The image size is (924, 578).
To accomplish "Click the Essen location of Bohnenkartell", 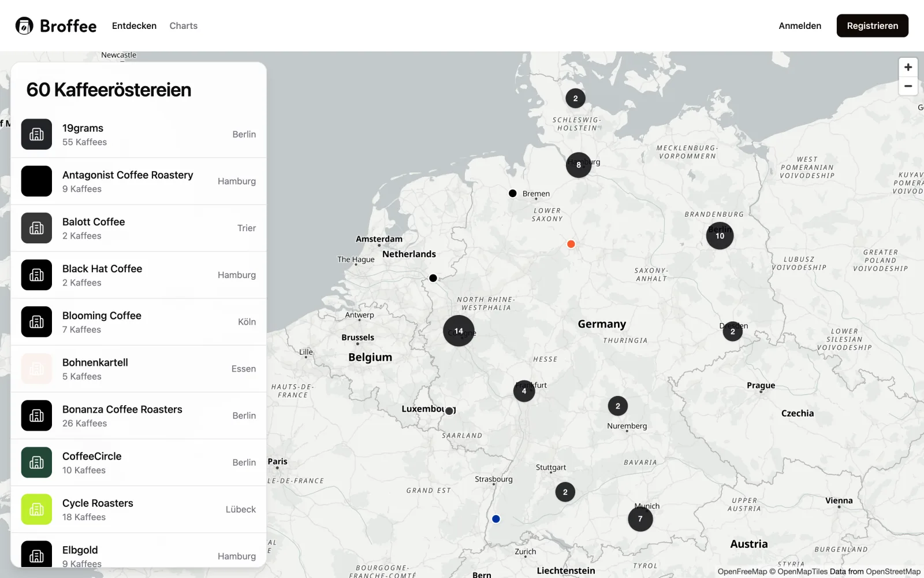I will (244, 368).
